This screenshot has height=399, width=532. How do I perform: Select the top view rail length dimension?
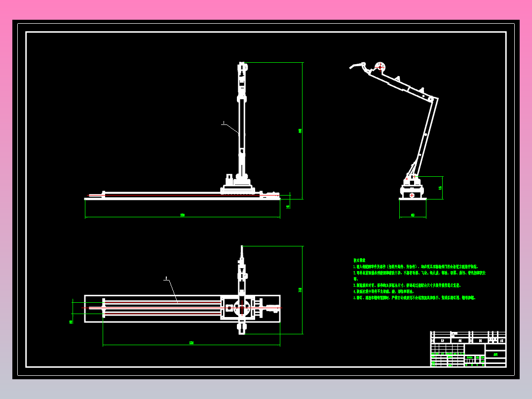[x=191, y=343]
